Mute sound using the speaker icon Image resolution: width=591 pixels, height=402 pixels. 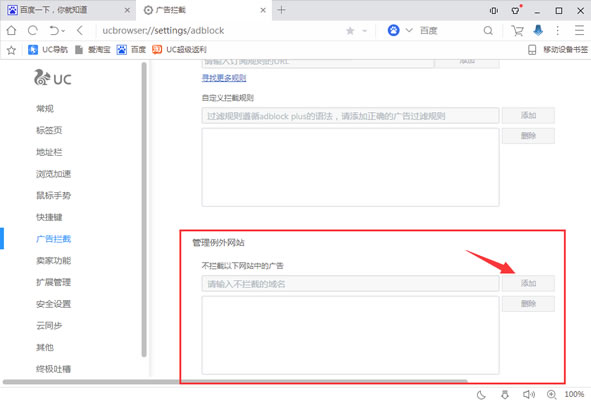528,394
